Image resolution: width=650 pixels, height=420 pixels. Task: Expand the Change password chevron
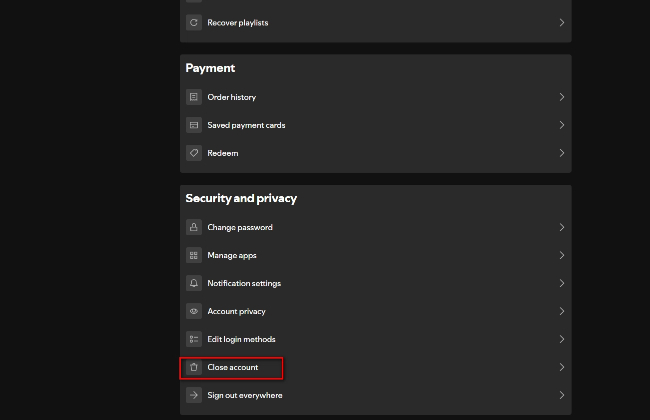click(x=562, y=227)
